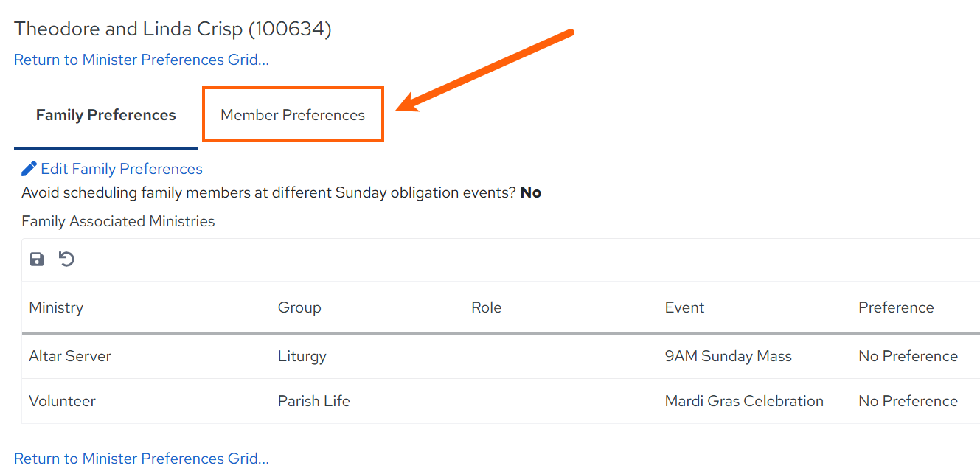
Task: Click the save icon in grid toolbar
Action: [37, 259]
